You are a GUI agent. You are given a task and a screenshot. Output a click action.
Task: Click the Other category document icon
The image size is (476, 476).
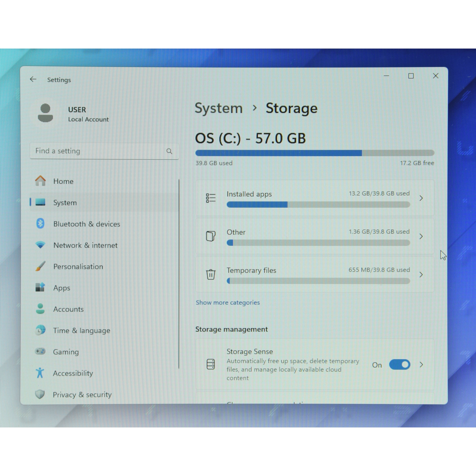pyautogui.click(x=211, y=236)
